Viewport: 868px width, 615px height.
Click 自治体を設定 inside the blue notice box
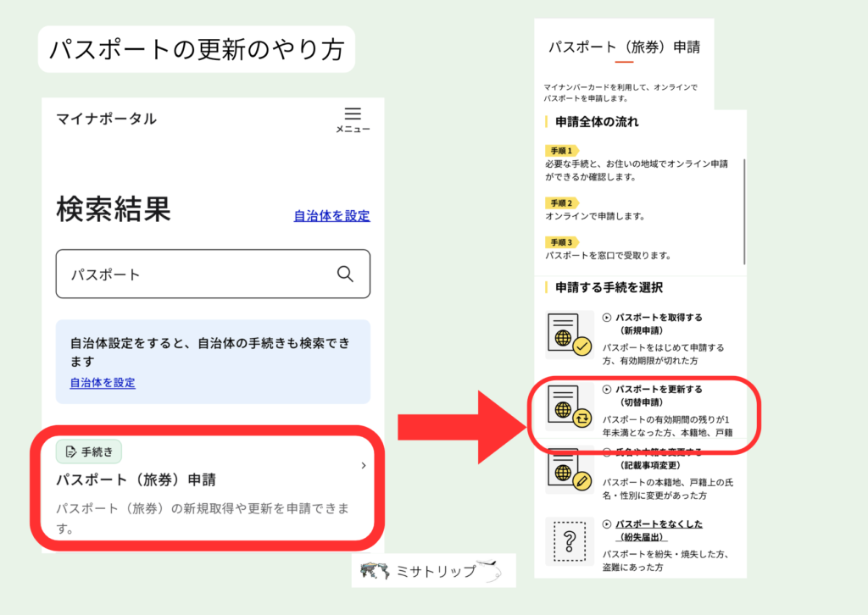(101, 382)
